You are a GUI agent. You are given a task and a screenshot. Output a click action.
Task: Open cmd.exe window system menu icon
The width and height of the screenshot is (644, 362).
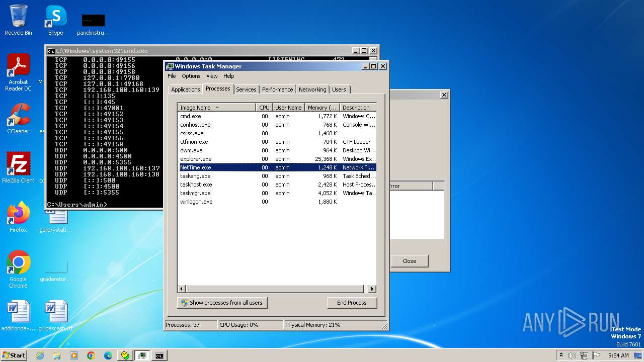pyautogui.click(x=51, y=51)
